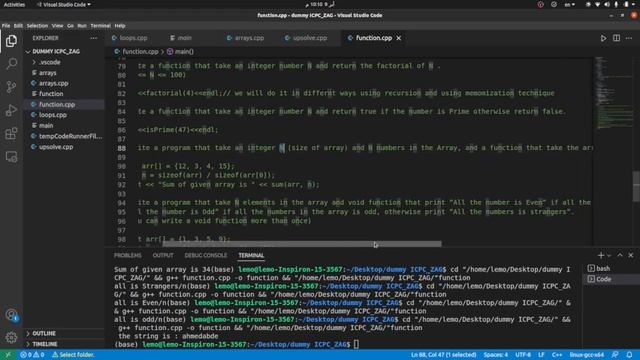640x360 pixels.
Task: Click Ln 88, Col 47 cursor position
Action: click(444, 355)
